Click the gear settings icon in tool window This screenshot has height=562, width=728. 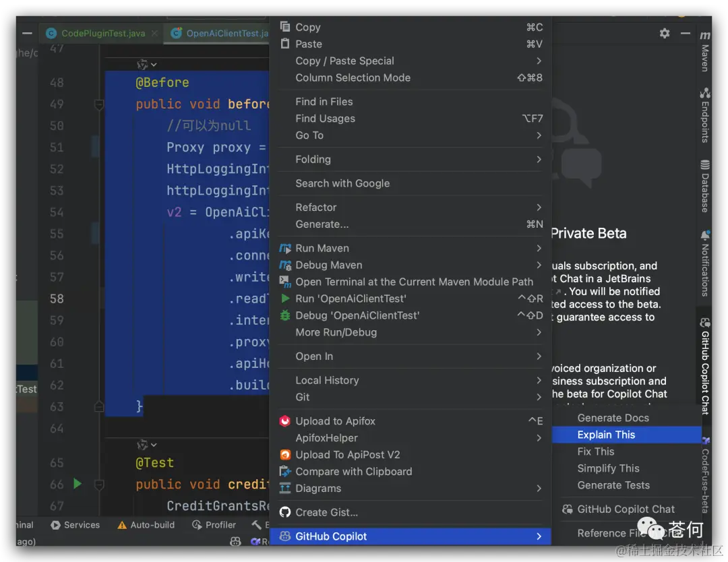tap(665, 34)
